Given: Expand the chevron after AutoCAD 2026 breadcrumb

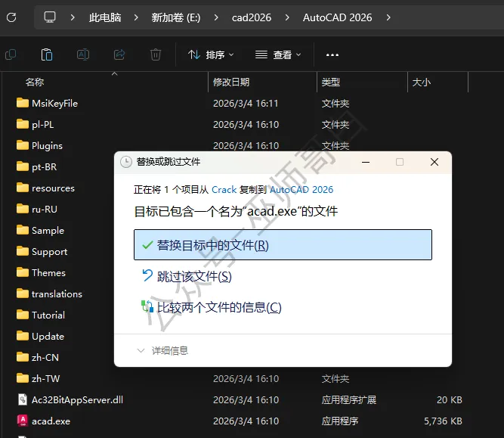Looking at the screenshot, I should pos(388,17).
